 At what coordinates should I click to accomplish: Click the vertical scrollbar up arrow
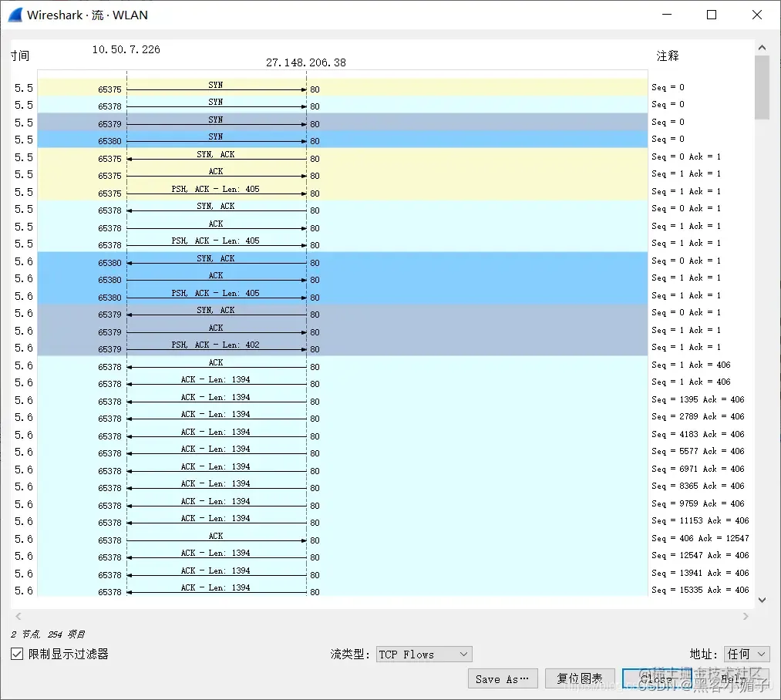click(762, 48)
